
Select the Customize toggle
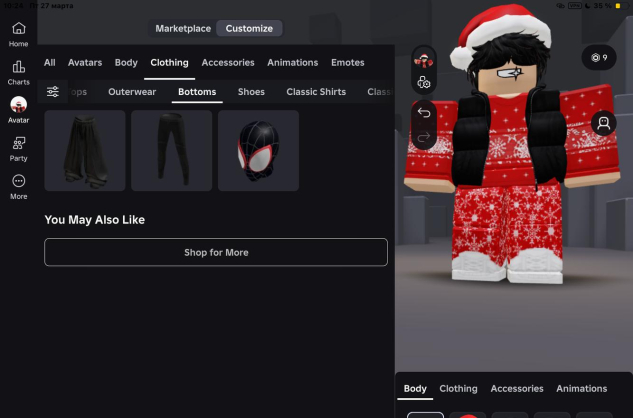(249, 28)
